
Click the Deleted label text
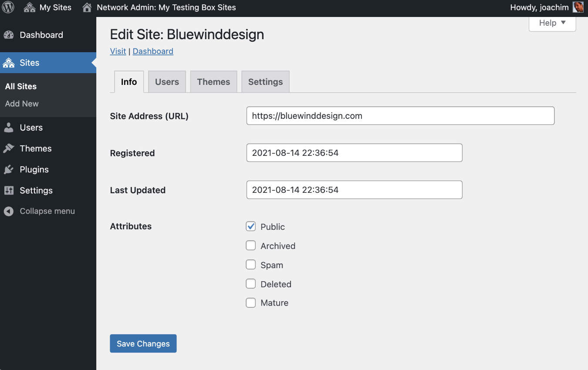276,284
